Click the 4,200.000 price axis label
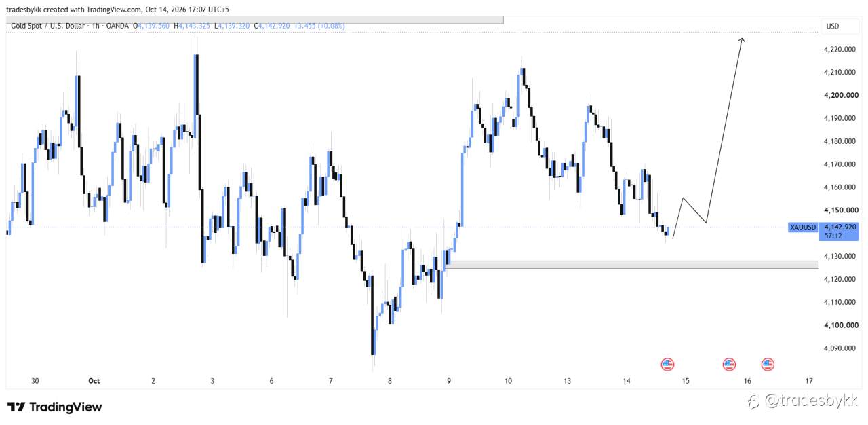 (x=840, y=96)
